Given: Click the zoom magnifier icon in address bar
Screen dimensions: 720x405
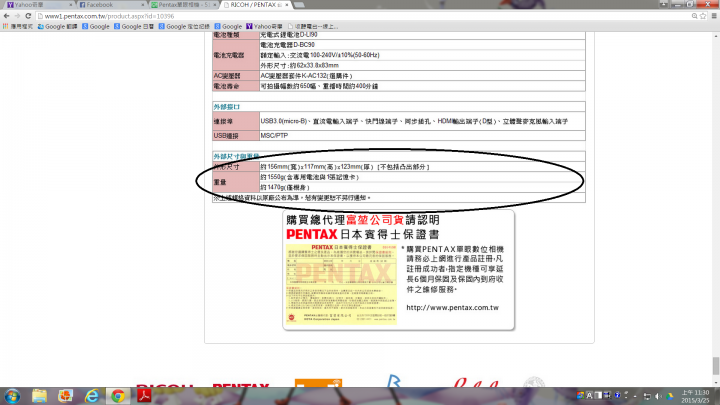Looking at the screenshot, I should pos(695,16).
